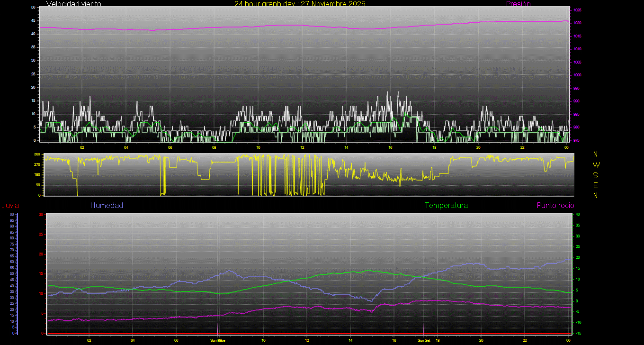Click the 1020 value on pressure axis

tap(577, 23)
